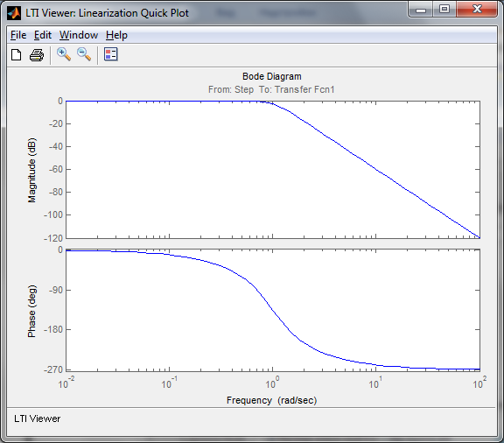Click the -180 phase tick label
This screenshot has width=504, height=443.
[53, 330]
